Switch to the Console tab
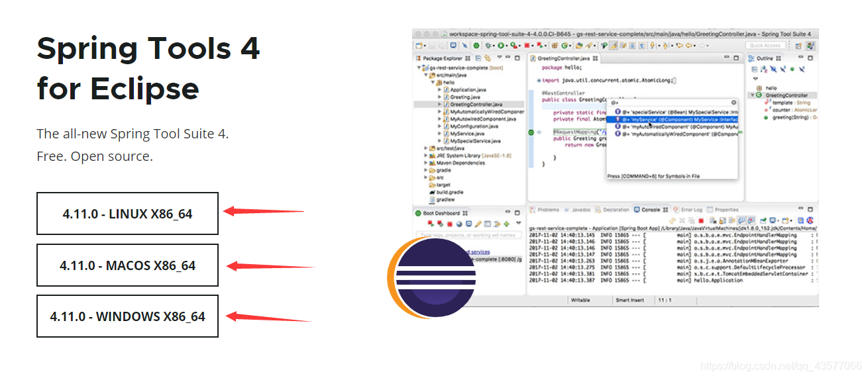This screenshot has width=868, height=378. (651, 210)
